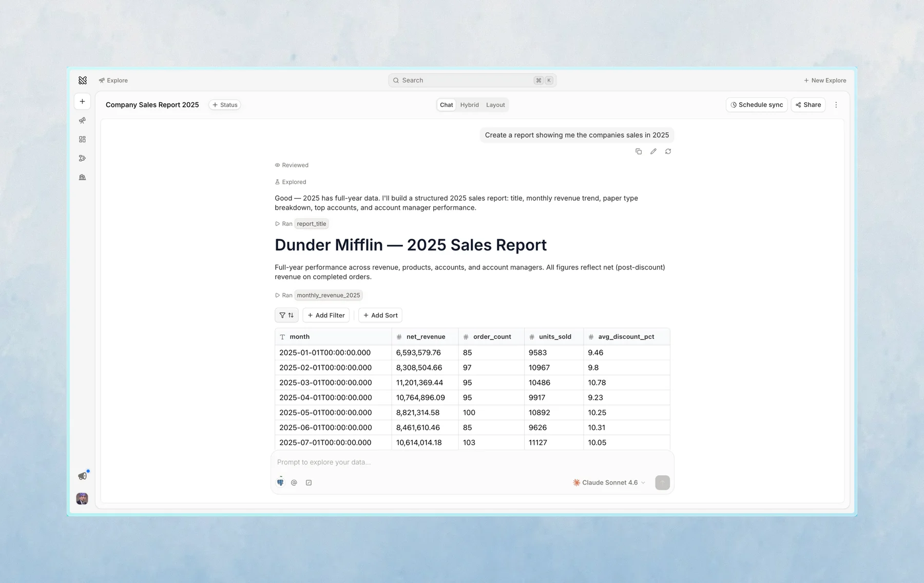Focus the Search field at top

[x=472, y=80]
